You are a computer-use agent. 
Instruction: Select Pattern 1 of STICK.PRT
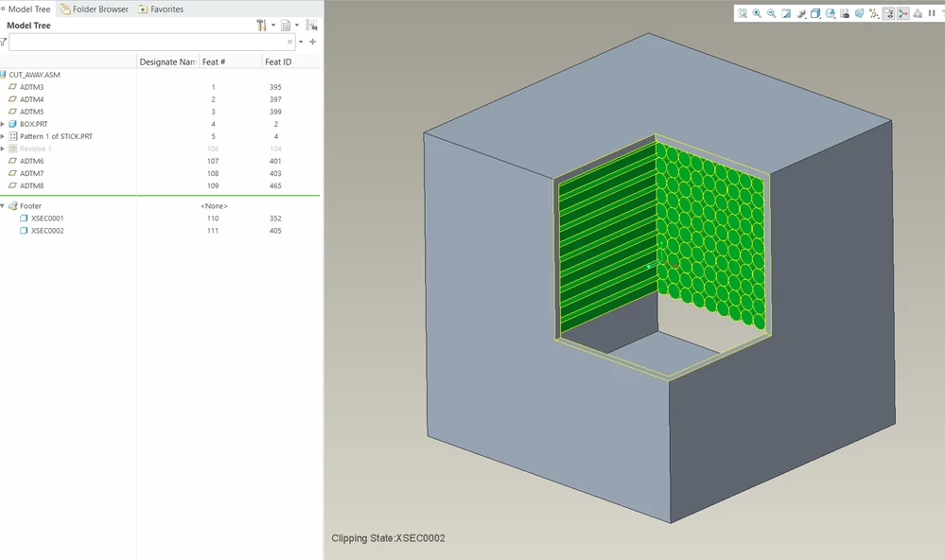[x=56, y=136]
